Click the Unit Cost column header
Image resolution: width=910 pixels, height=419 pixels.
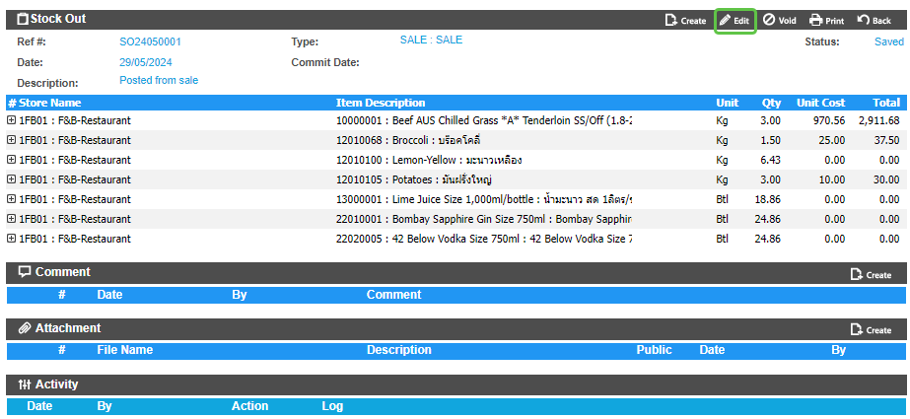pos(820,103)
